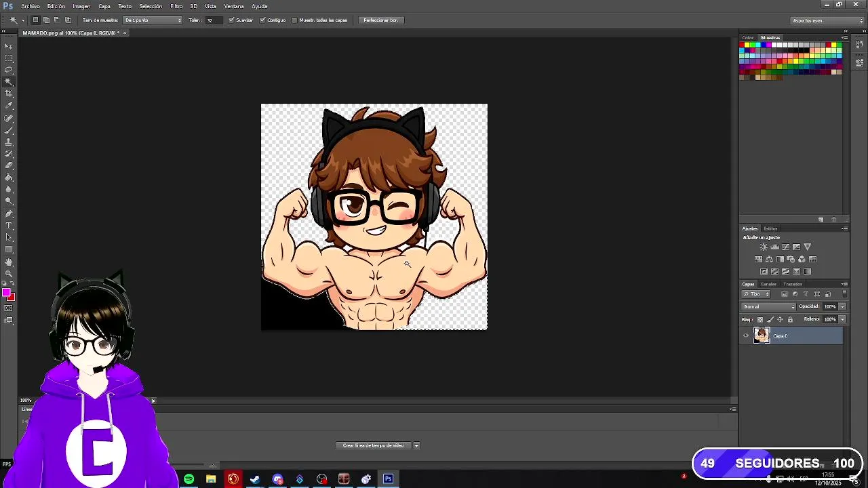Switch to the Color panel tab

(748, 38)
